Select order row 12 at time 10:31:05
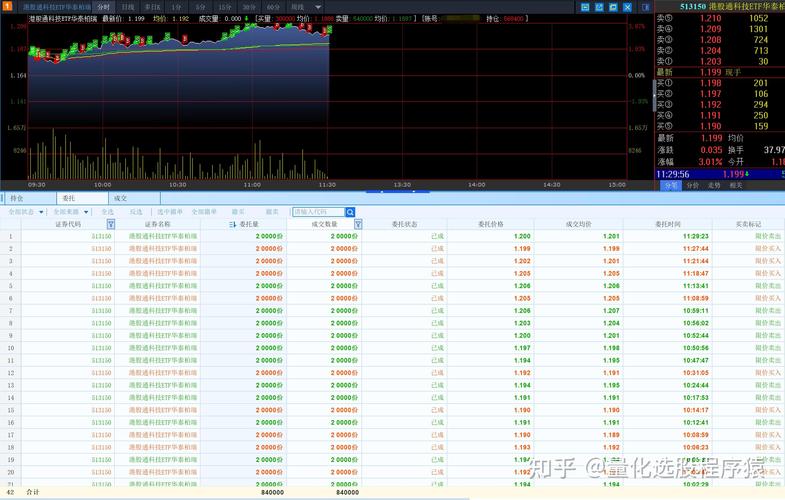Viewport: 785px width, 500px height. [392, 373]
